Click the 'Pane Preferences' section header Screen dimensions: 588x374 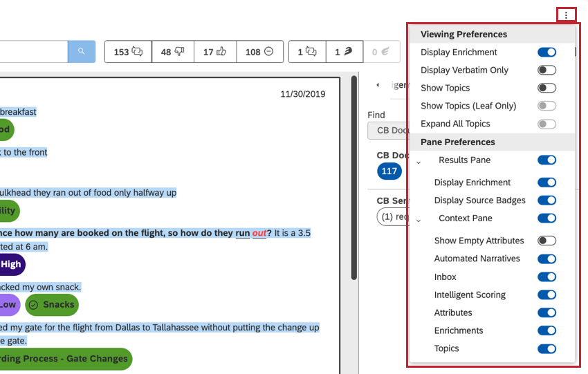457,142
